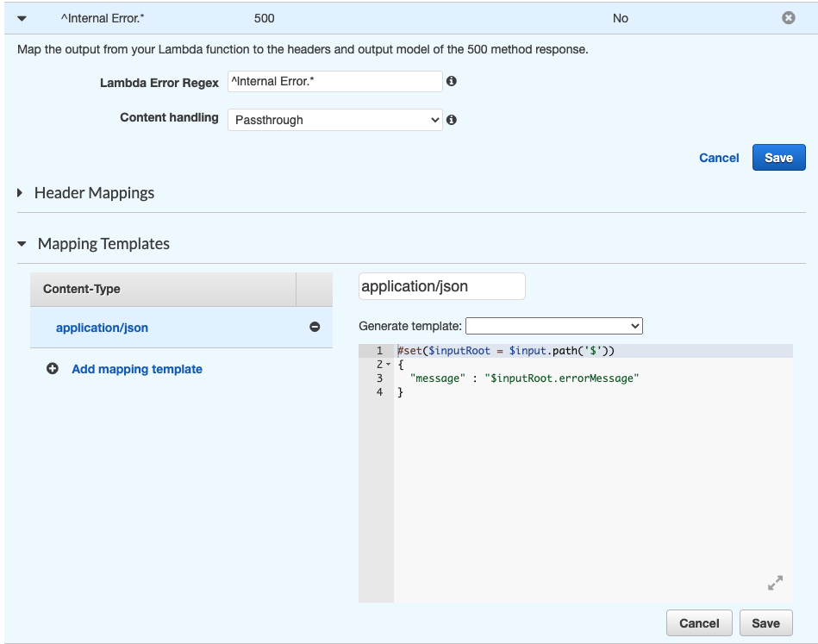Save the mapping template at the bottom

(765, 622)
